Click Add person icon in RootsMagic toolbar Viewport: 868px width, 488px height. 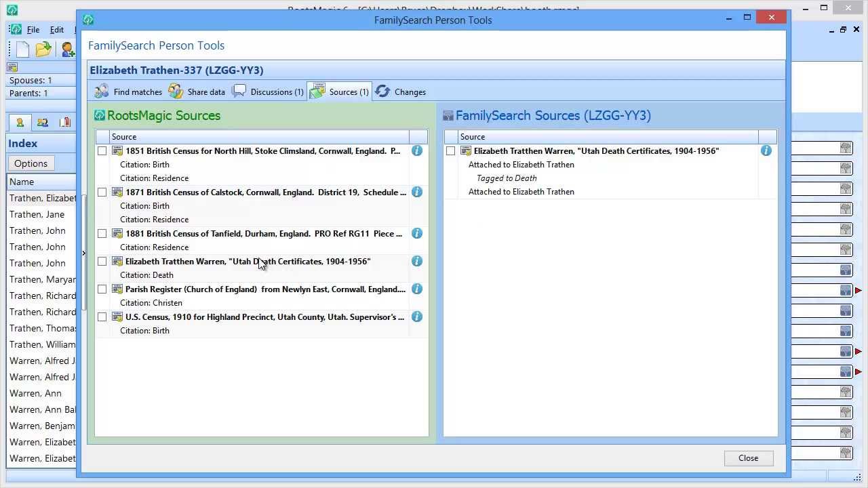coord(67,49)
